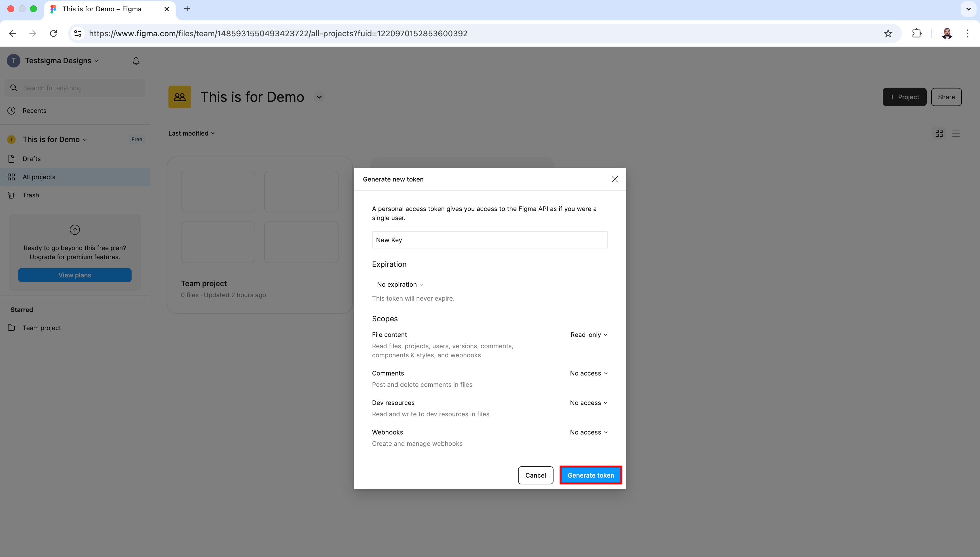Switch to grid view icon
This screenshot has width=980, height=557.
click(939, 133)
